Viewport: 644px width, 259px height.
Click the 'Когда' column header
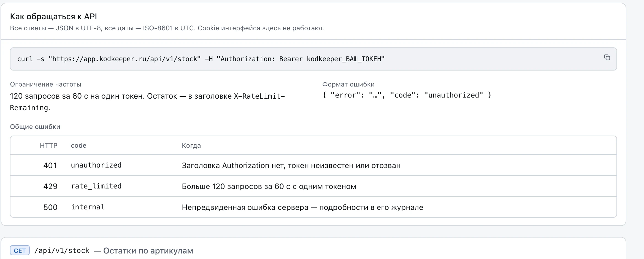tap(191, 145)
